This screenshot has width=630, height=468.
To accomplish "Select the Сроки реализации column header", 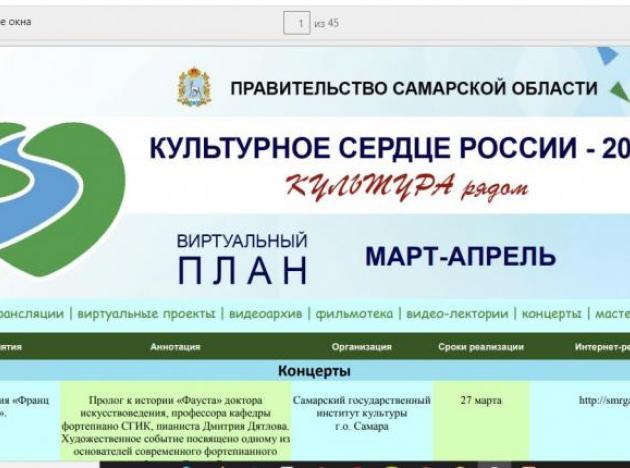I will 481,347.
